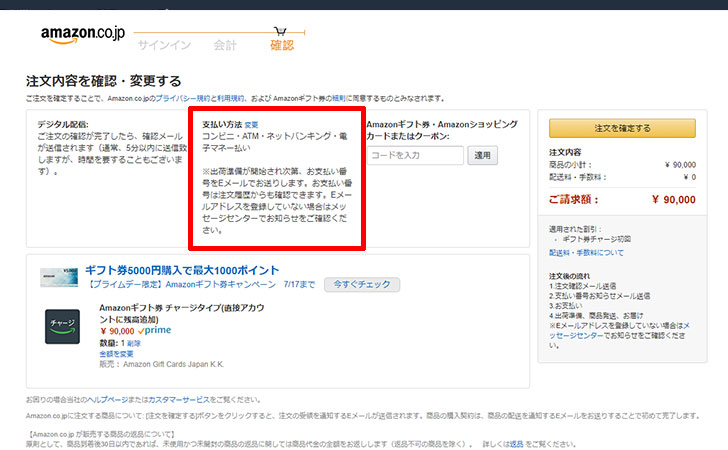Click the gift card campaign banner thumbnail
Image resolution: width=728 pixels, height=450 pixels.
(x=59, y=277)
